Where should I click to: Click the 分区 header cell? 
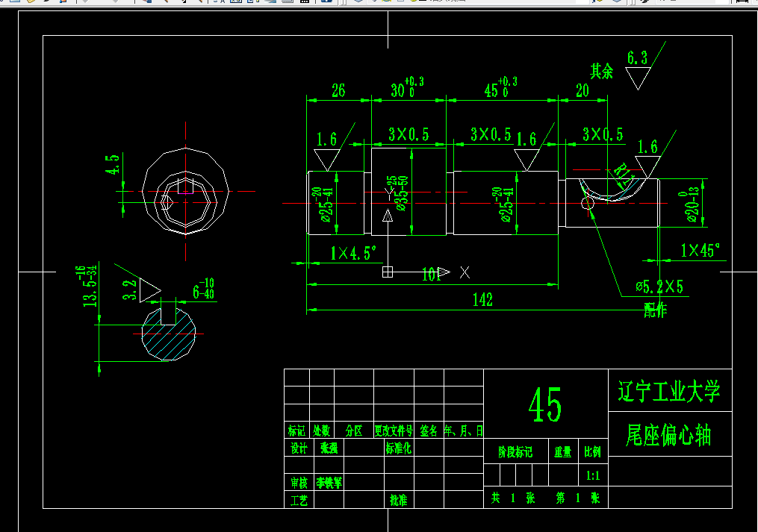[x=354, y=431]
